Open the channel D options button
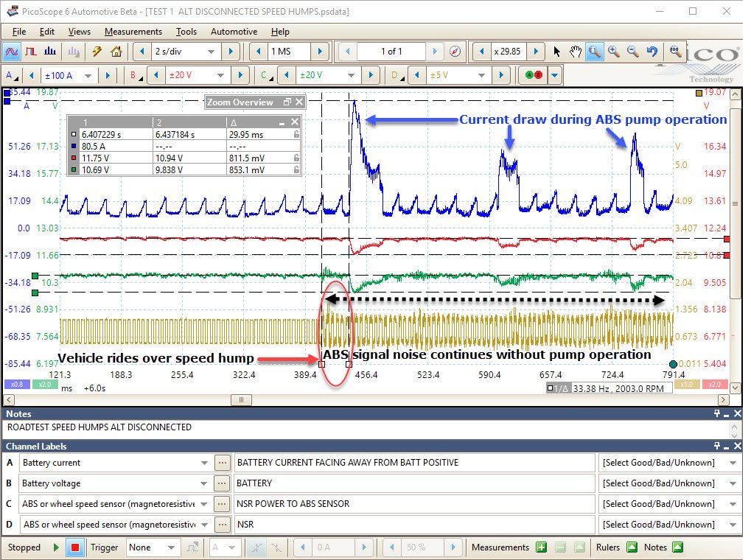 tap(397, 75)
